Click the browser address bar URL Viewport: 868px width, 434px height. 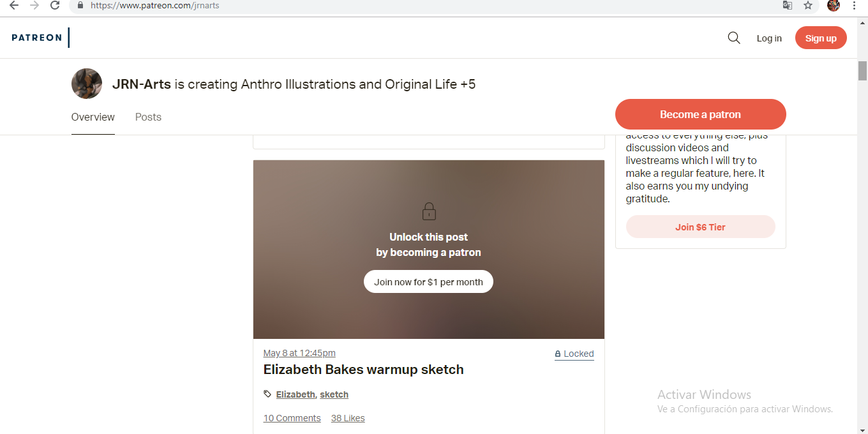coord(155,6)
